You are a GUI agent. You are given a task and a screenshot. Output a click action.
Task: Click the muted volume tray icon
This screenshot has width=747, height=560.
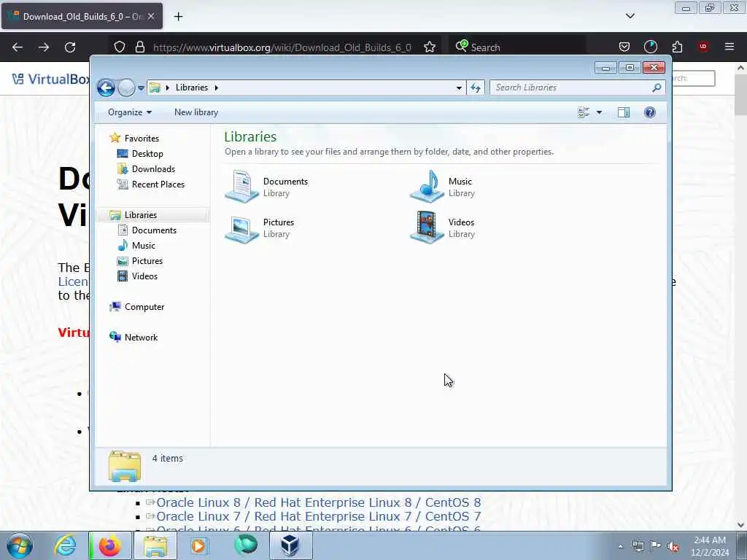(673, 547)
